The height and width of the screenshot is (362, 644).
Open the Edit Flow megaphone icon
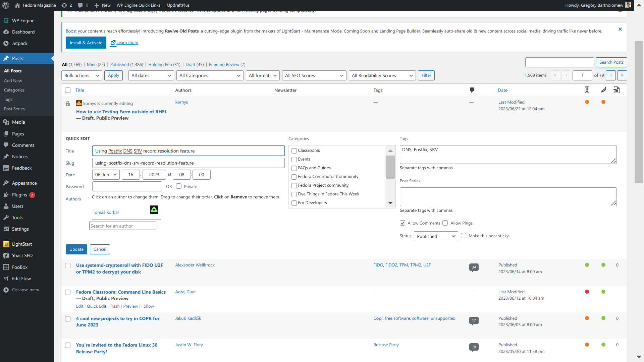pyautogui.click(x=6, y=279)
